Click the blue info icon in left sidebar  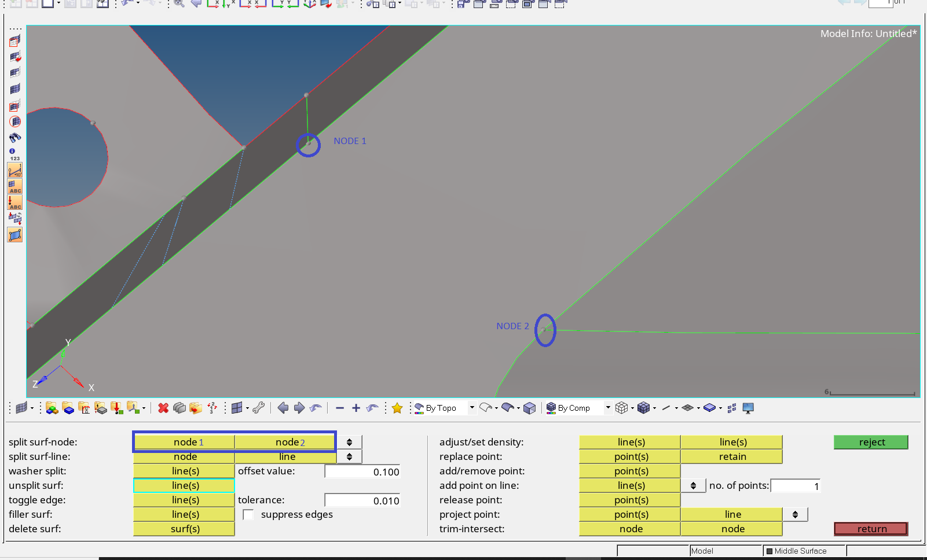[x=12, y=151]
